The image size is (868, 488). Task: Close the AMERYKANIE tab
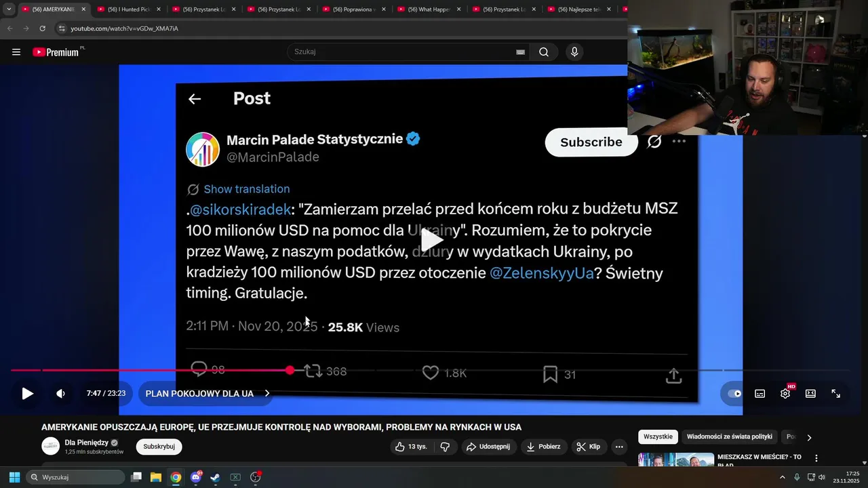[x=83, y=9]
